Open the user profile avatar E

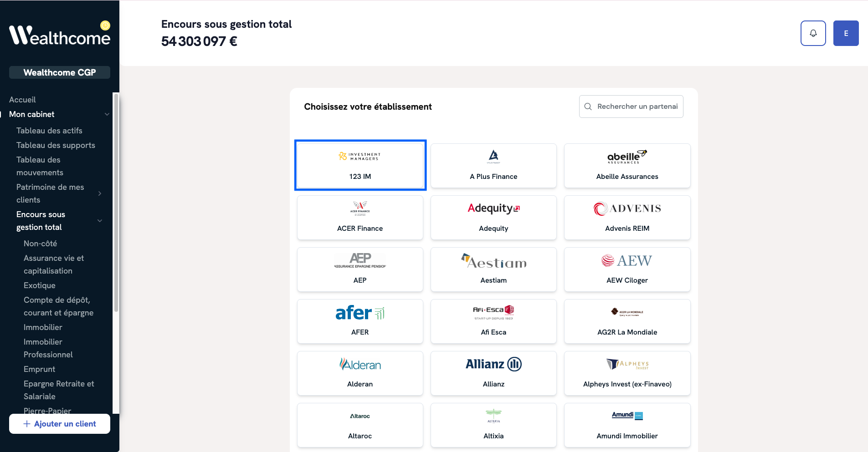click(x=846, y=33)
